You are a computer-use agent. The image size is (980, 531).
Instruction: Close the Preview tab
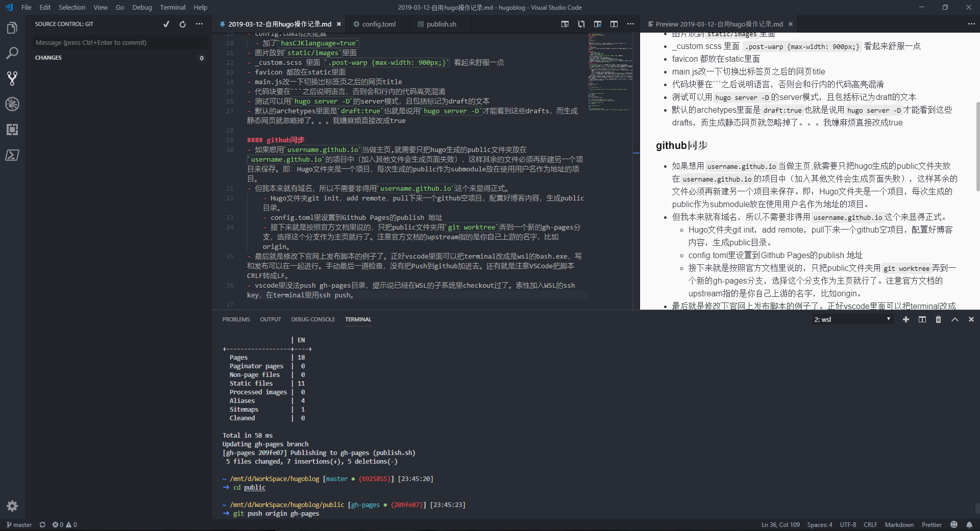(x=791, y=24)
